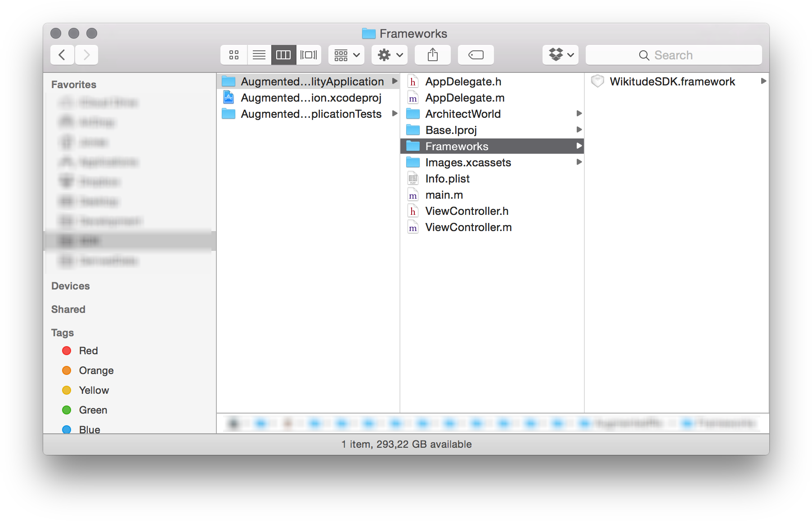This screenshot has width=812, height=521.
Task: Click the Images.xcassets folder icon
Action: click(413, 162)
